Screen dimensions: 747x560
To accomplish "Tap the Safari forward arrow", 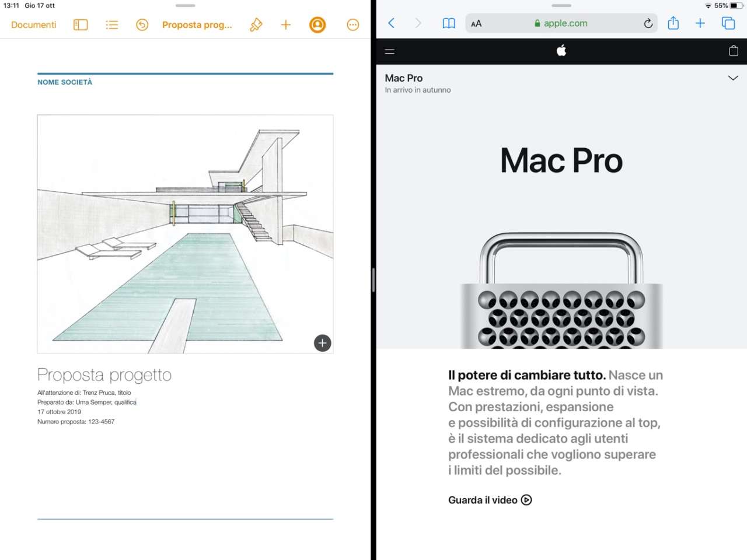I will tap(418, 23).
